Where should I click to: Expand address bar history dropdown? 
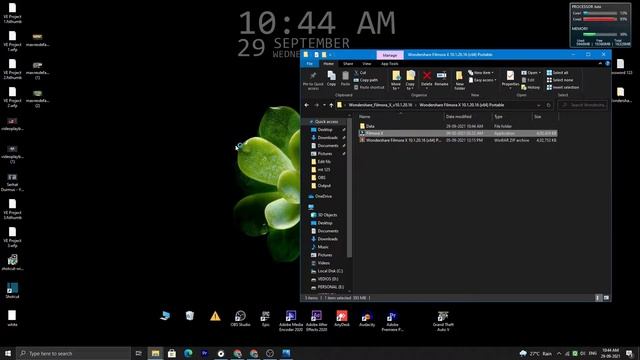(539, 105)
